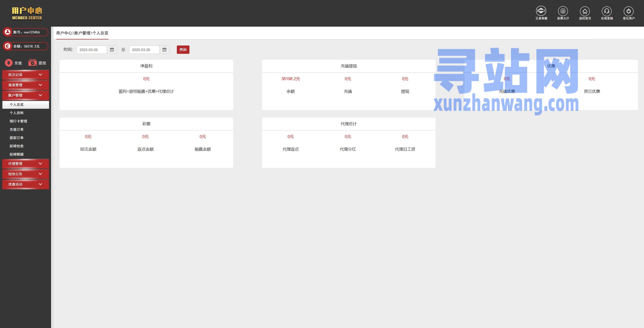The width and height of the screenshot is (644, 328).
Task: Click the red 查询 button
Action: (x=183, y=50)
